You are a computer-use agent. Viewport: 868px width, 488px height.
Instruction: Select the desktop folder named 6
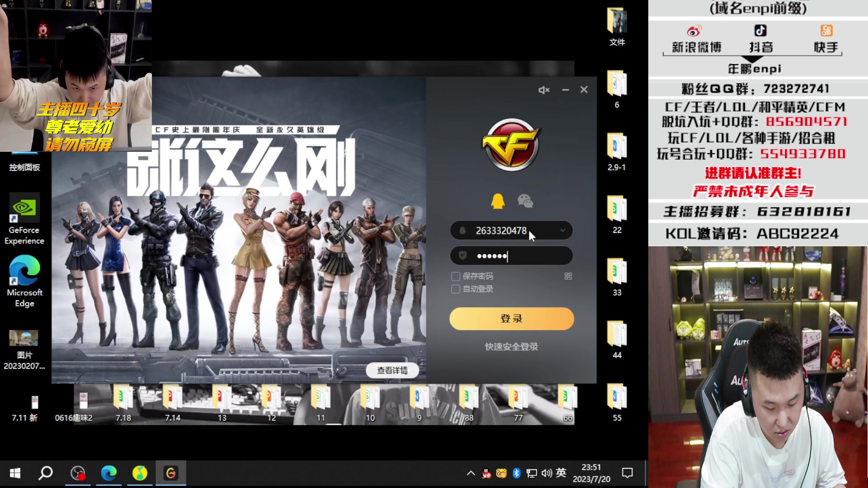click(x=617, y=89)
